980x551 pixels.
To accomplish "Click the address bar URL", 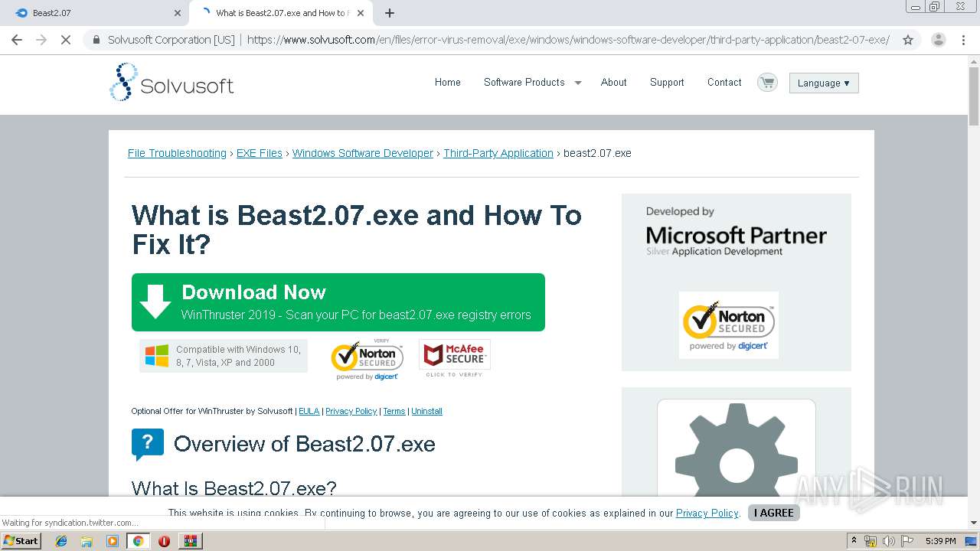I will (568, 40).
